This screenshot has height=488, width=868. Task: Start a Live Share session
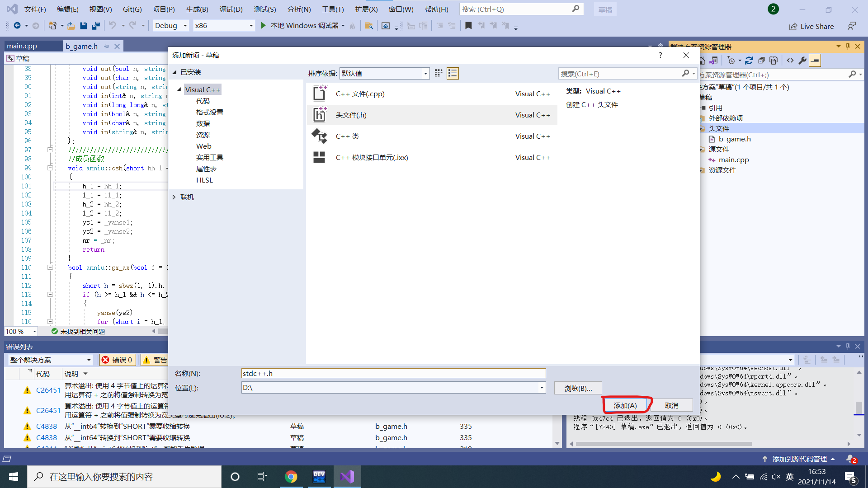pyautogui.click(x=811, y=26)
